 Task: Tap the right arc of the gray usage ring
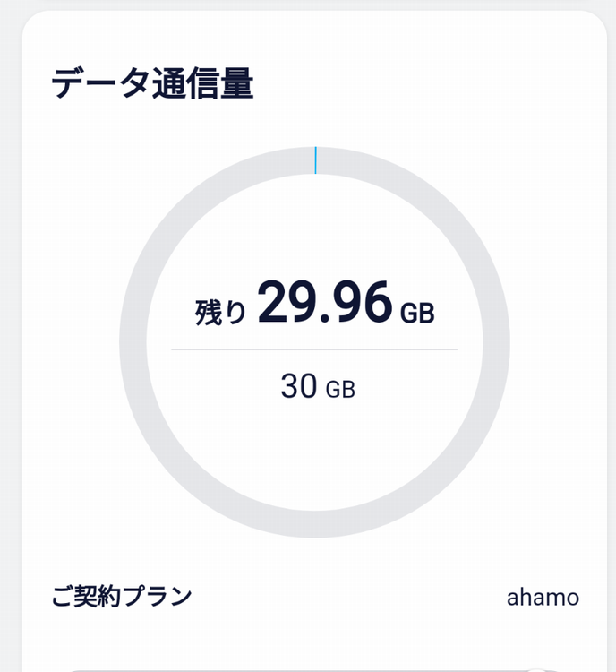pyautogui.click(x=495, y=342)
